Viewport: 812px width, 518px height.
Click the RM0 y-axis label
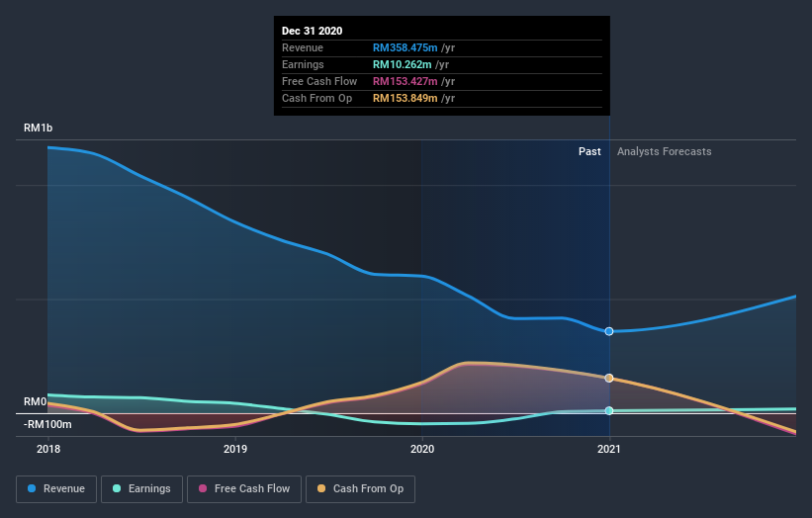coord(35,402)
